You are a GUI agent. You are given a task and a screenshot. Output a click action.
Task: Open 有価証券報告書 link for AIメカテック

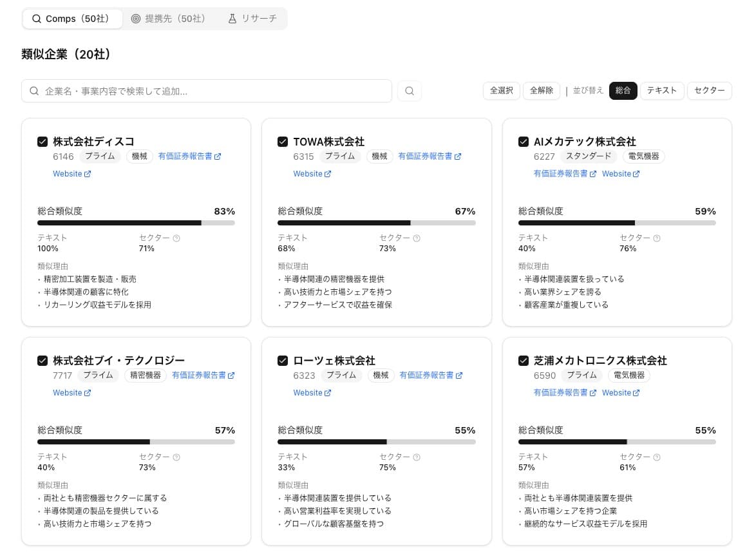coord(565,174)
